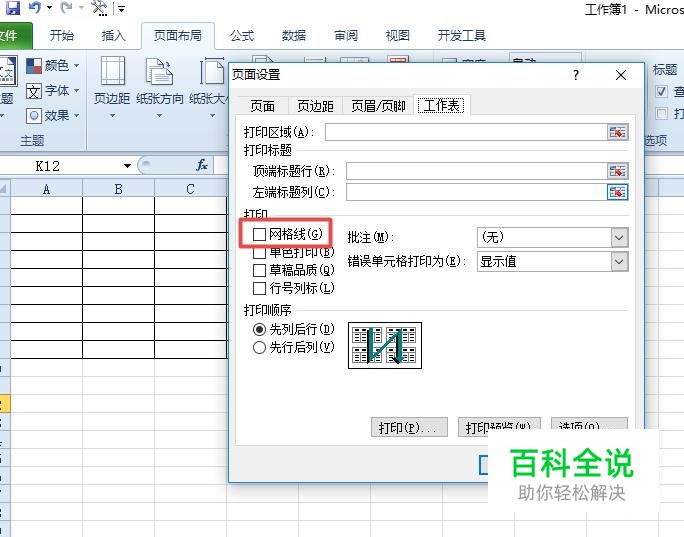The width and height of the screenshot is (684, 537).
Task: Open the Undo history dropdown arrow
Action: [49, 8]
